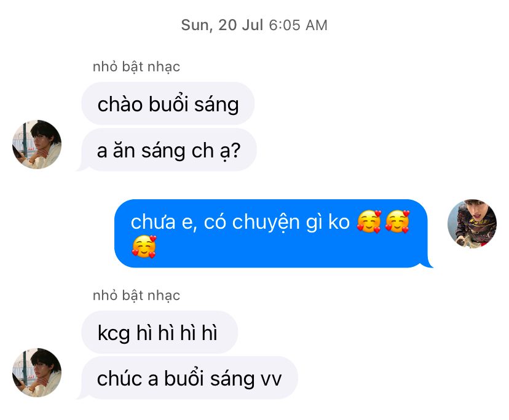Tap the second smiling-hearts emoji on the first line
The height and width of the screenshot is (420, 509).
point(397,221)
